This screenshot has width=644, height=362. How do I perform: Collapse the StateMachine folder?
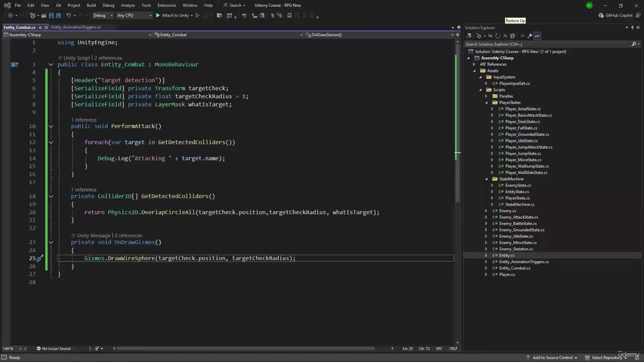pos(487,179)
